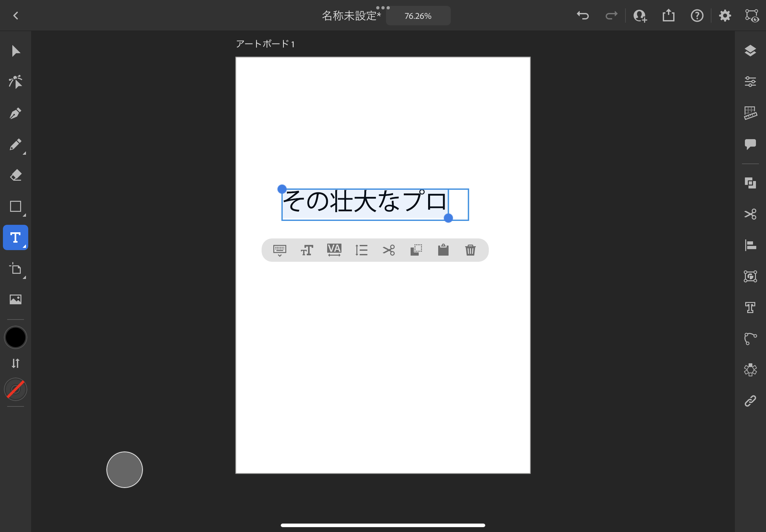Open the line spacing control
The image size is (766, 532).
361,250
